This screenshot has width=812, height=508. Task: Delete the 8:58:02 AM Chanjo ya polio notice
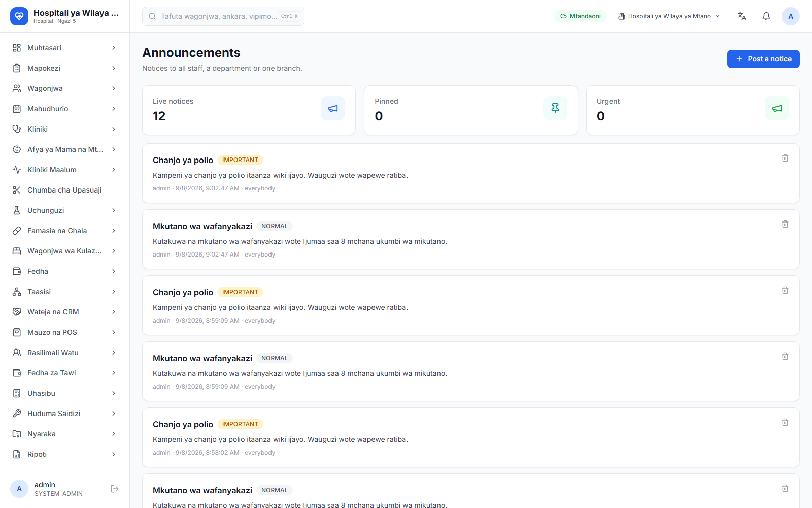(x=785, y=422)
